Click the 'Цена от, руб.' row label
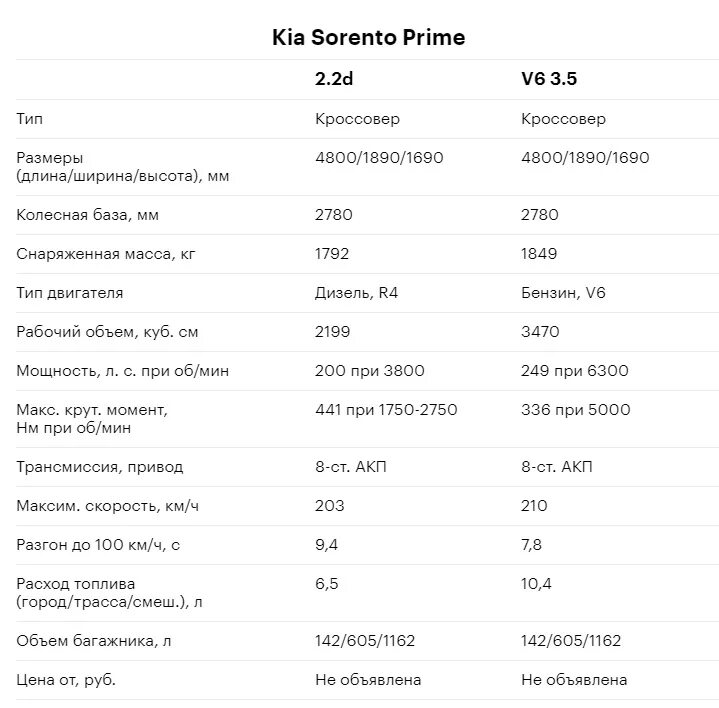 click(66, 680)
